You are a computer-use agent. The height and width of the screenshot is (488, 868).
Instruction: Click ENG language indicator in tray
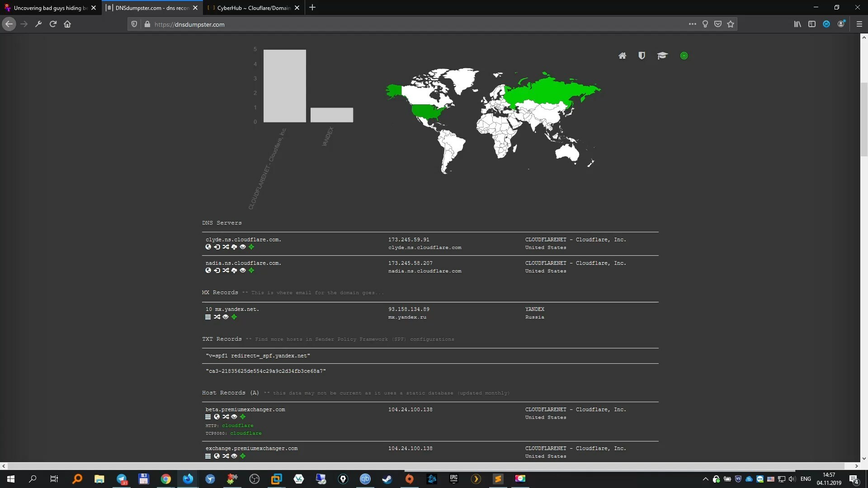click(806, 479)
